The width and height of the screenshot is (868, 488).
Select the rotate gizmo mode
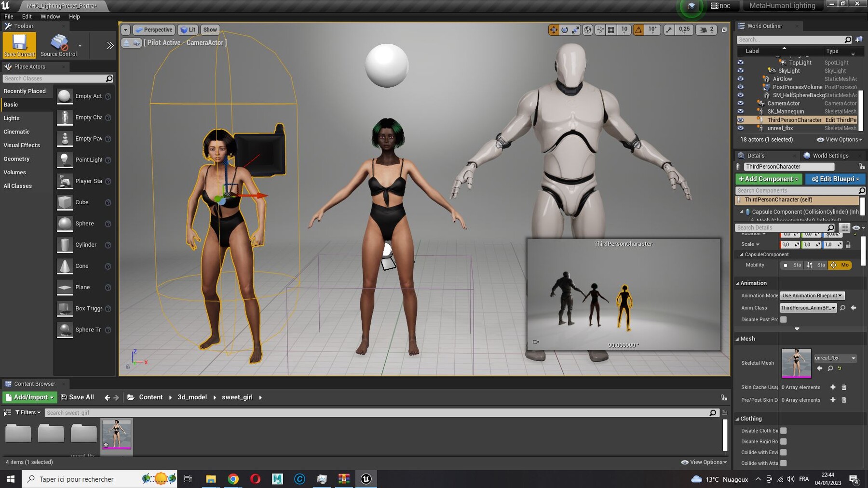point(565,30)
